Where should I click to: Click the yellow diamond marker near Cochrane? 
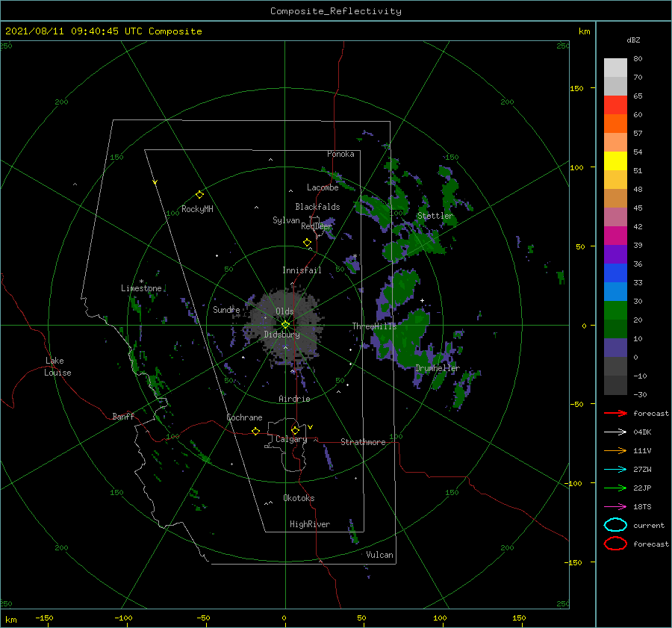tap(255, 431)
